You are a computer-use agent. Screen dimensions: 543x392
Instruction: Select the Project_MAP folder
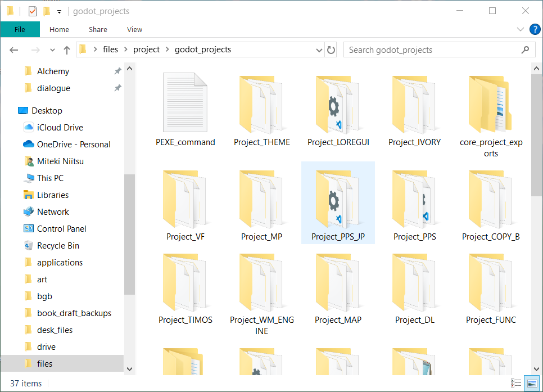[338, 288]
